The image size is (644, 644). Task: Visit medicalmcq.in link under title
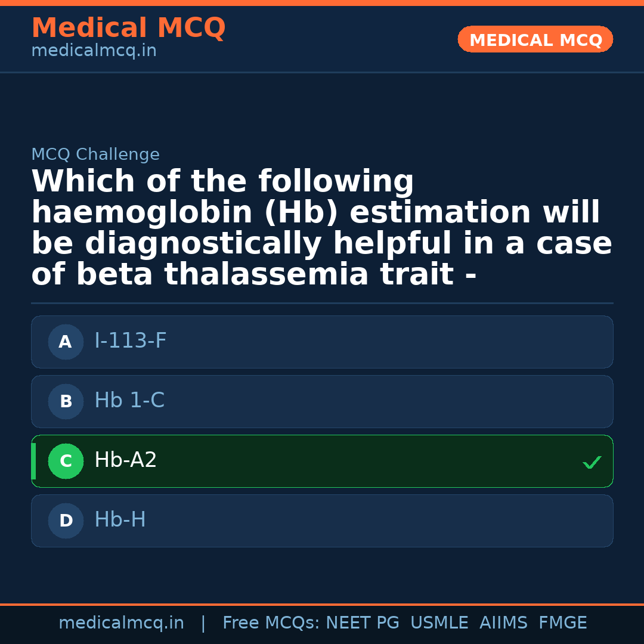point(94,51)
